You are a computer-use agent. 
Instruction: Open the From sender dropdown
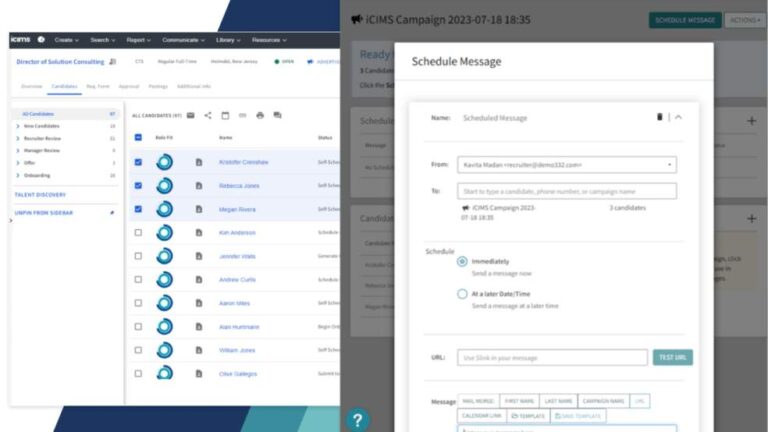tap(566, 165)
